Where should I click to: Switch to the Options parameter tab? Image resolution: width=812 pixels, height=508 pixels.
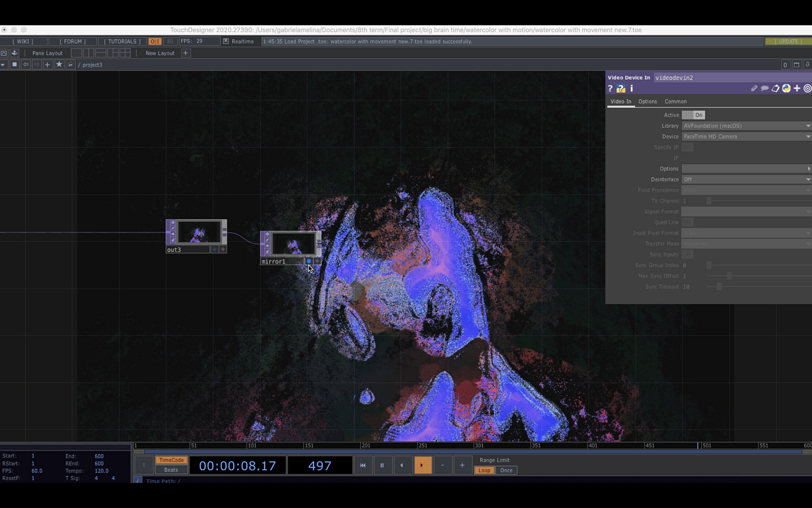[647, 102]
